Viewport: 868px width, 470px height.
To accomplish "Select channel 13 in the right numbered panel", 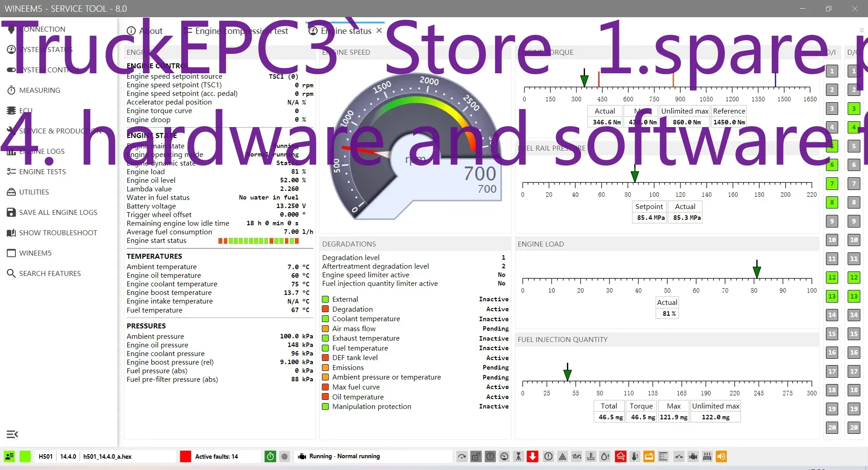I will (x=832, y=296).
